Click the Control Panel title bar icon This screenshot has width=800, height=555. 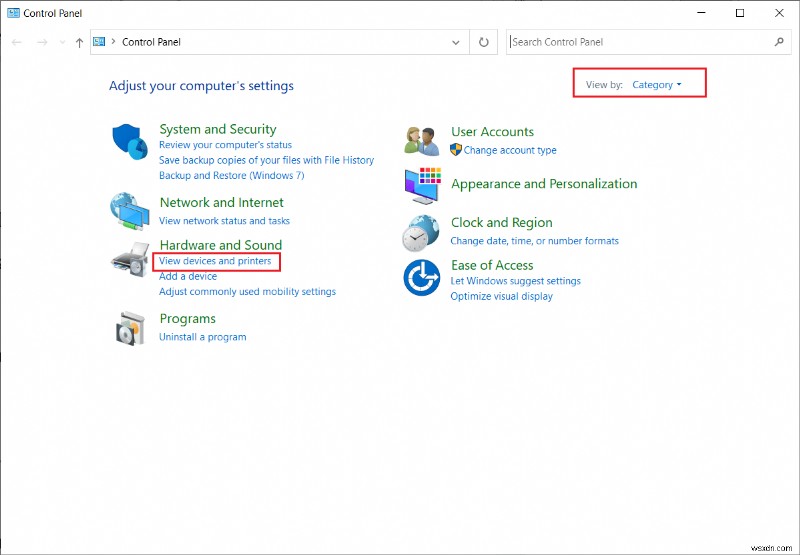(13, 13)
